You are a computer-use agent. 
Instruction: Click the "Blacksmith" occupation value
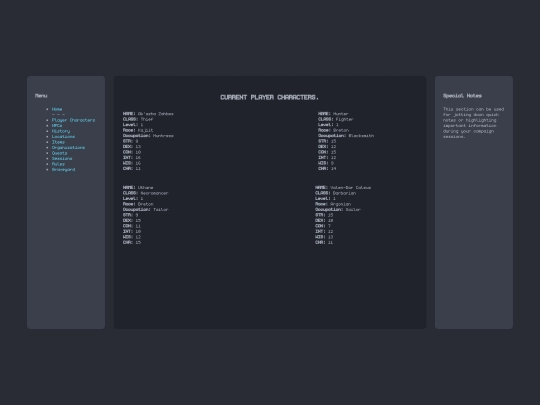[x=361, y=136]
